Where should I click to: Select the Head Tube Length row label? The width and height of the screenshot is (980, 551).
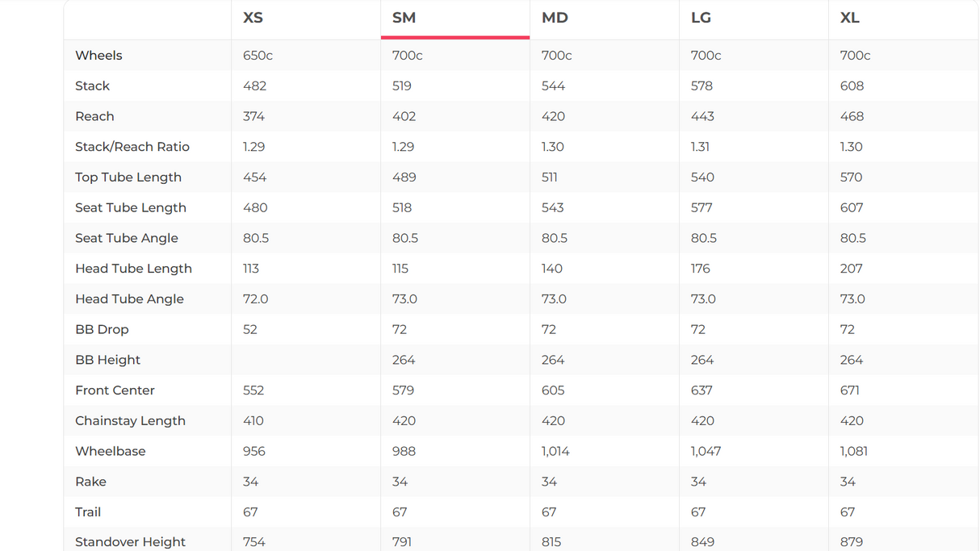(133, 269)
